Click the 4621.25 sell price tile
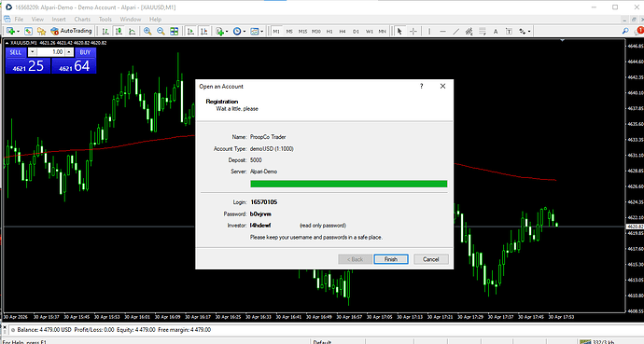This screenshot has width=644, height=344. pyautogui.click(x=28, y=66)
